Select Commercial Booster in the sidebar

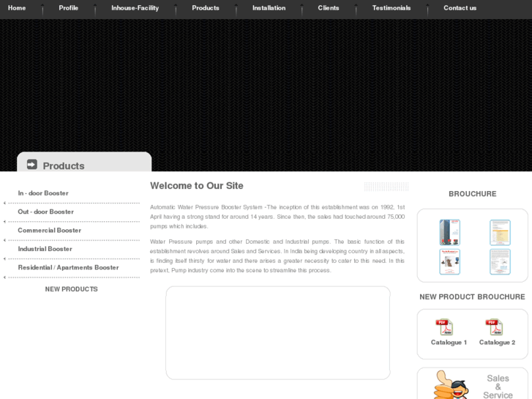point(50,231)
